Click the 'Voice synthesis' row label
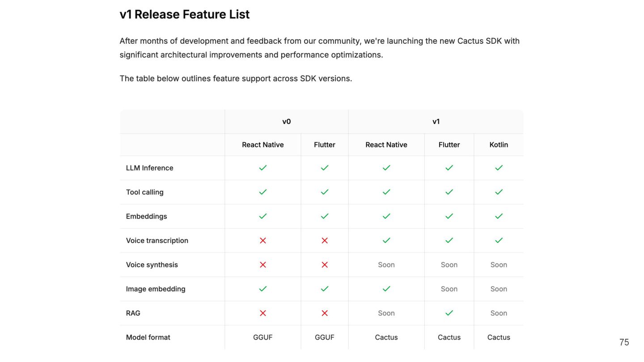This screenshot has width=644, height=362. pyautogui.click(x=152, y=265)
